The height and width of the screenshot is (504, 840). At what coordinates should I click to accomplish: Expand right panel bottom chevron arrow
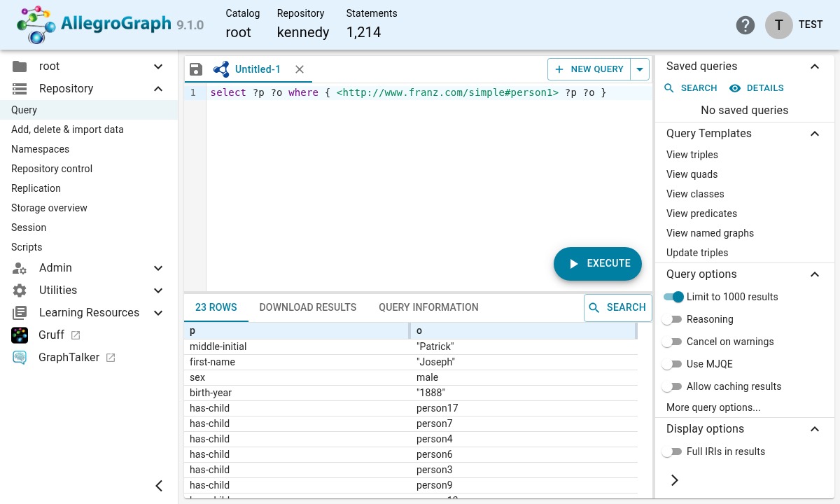tap(675, 480)
